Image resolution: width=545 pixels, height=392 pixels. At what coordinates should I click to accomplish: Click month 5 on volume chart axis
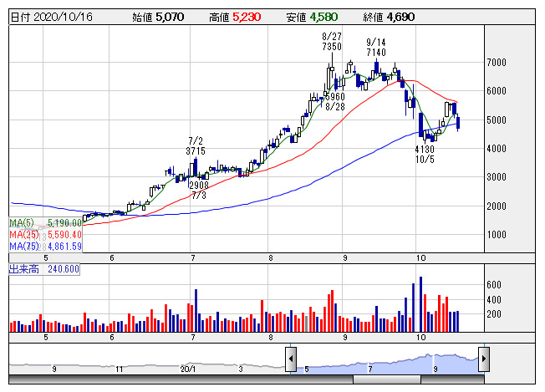click(46, 338)
